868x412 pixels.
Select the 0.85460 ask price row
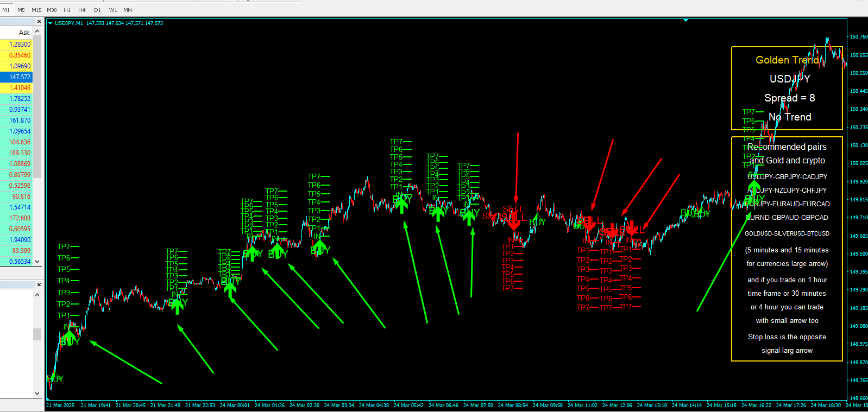point(16,55)
